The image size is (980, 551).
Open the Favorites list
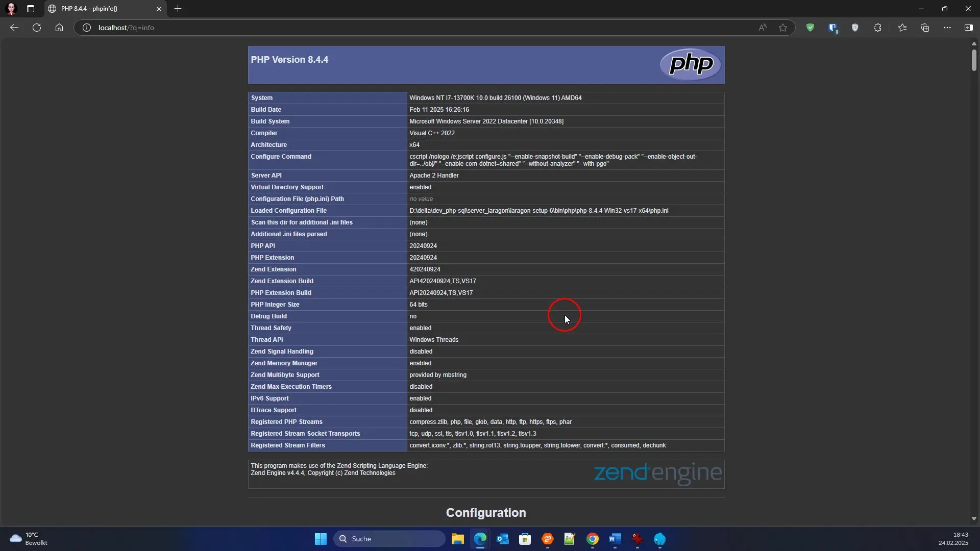point(902,28)
